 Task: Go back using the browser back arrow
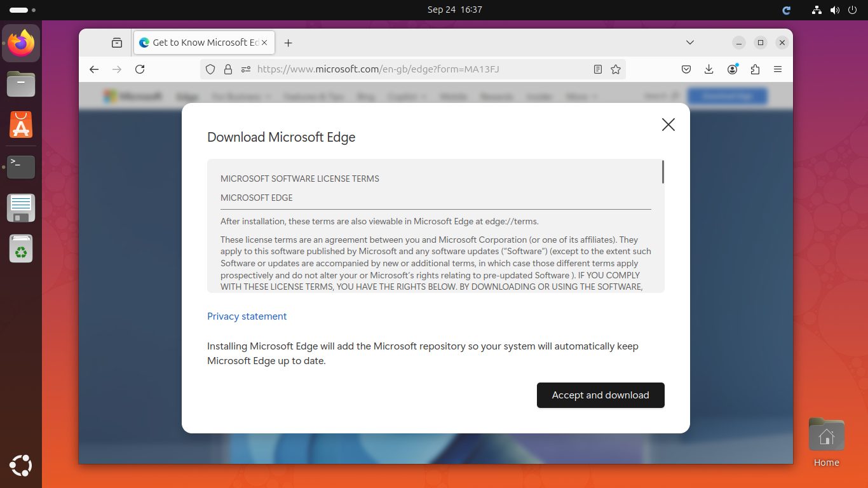[94, 69]
